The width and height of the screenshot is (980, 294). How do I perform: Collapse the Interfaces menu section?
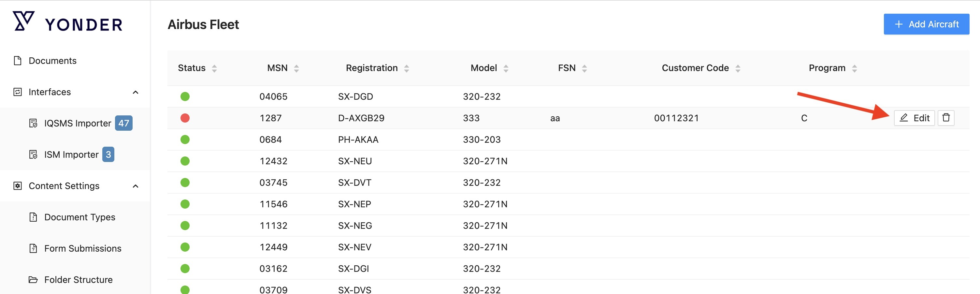(136, 92)
